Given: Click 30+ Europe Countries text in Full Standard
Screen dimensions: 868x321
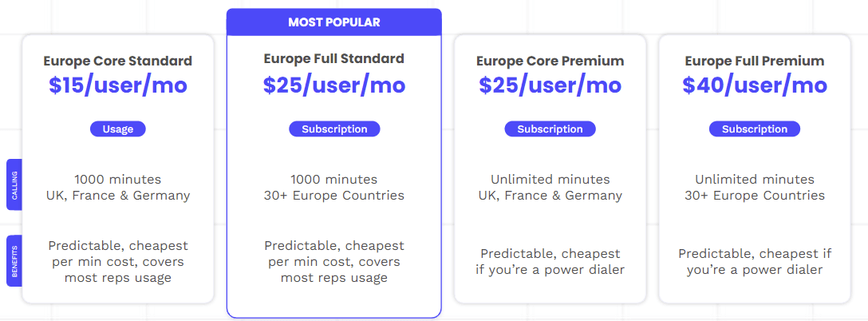Looking at the screenshot, I should point(334,196).
